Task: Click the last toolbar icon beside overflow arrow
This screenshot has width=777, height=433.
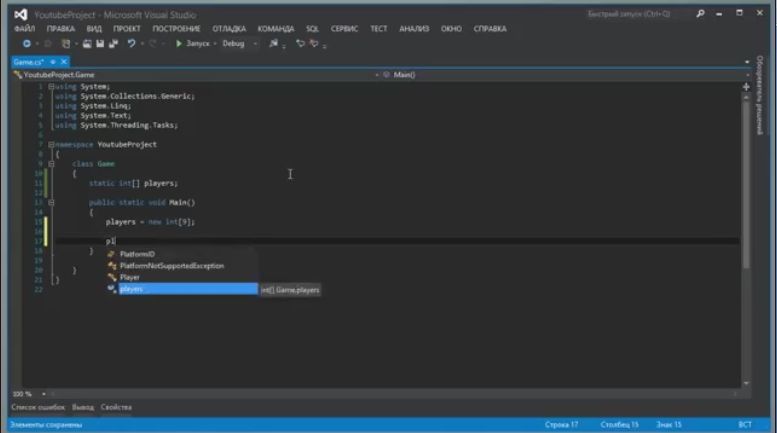Action: tap(314, 44)
